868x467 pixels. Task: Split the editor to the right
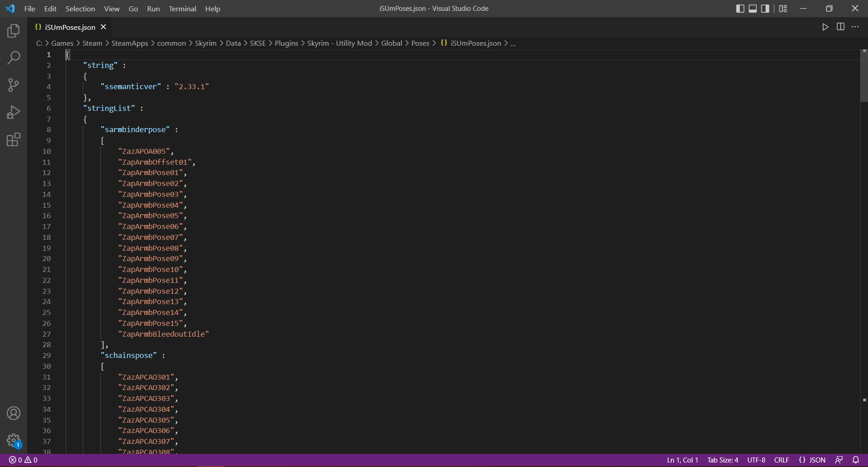click(840, 27)
